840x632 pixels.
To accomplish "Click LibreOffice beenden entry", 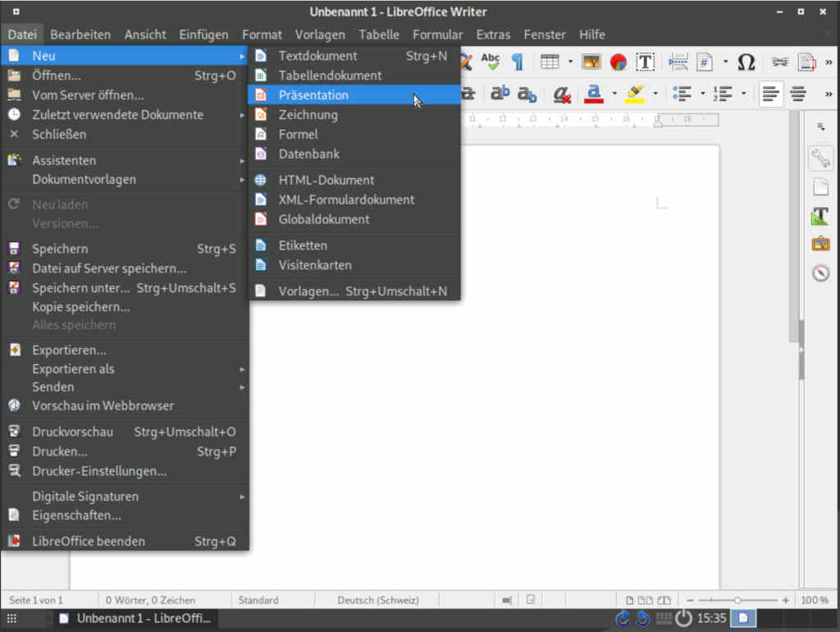I will 125,541.
